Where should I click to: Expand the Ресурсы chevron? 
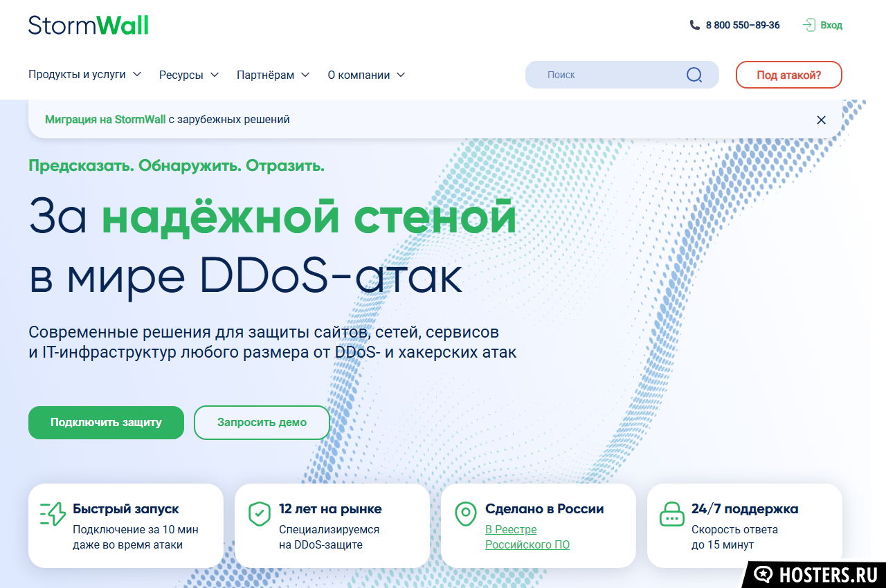[215, 74]
